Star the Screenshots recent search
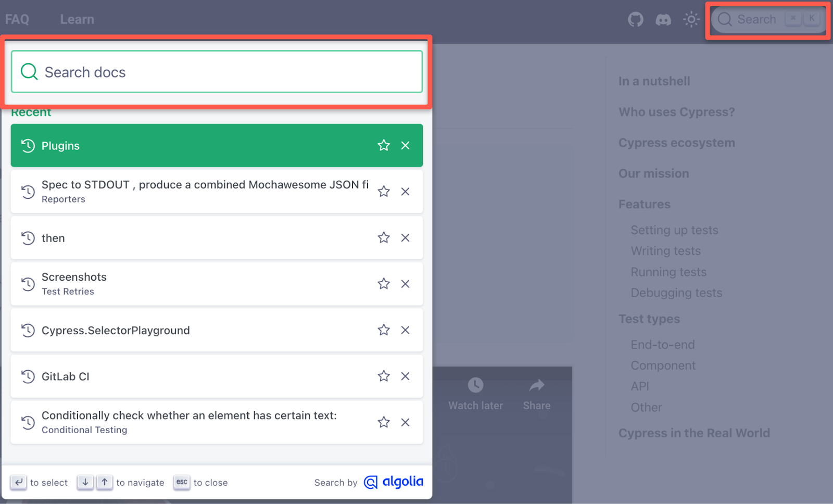The height and width of the screenshot is (504, 833). pyautogui.click(x=384, y=284)
